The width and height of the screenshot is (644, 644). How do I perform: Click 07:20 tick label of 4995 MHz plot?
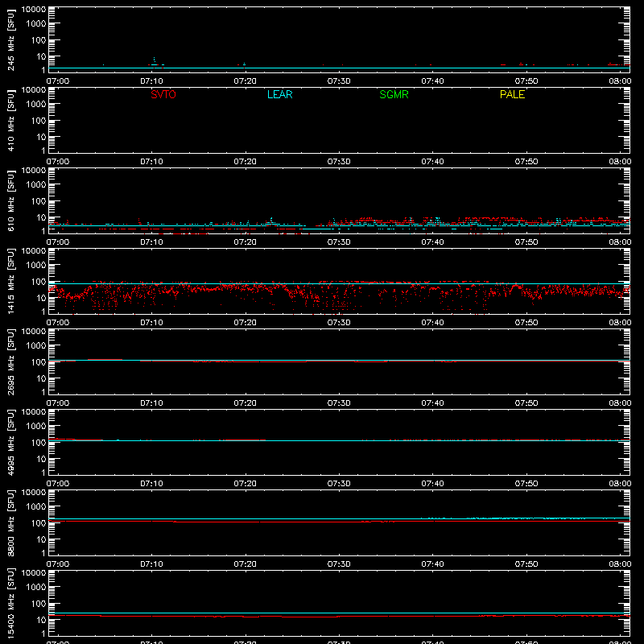[x=246, y=484]
